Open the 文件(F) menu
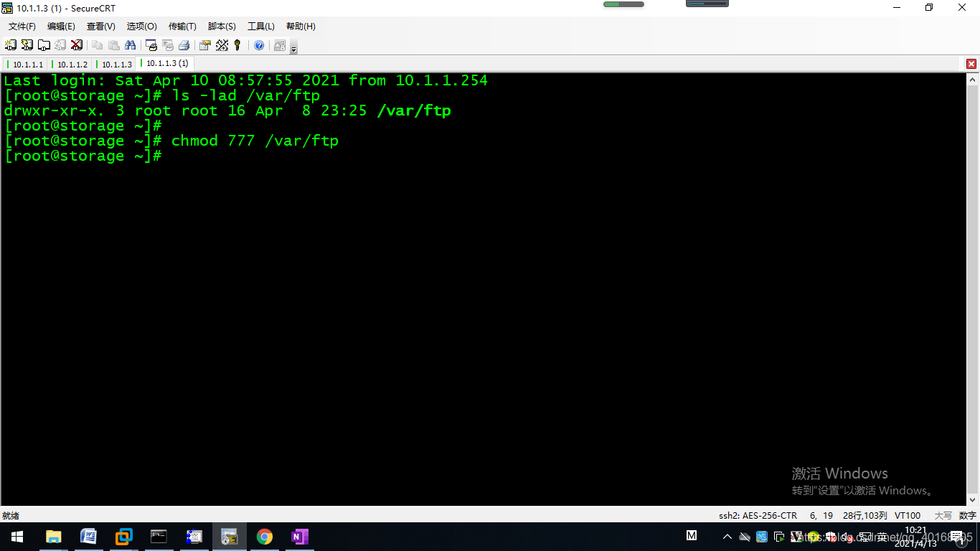The image size is (980, 551). tap(22, 27)
